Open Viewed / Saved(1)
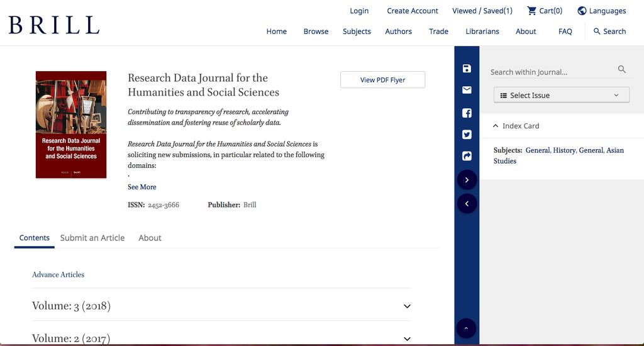Viewport: 644px width, 346px height. (x=482, y=11)
